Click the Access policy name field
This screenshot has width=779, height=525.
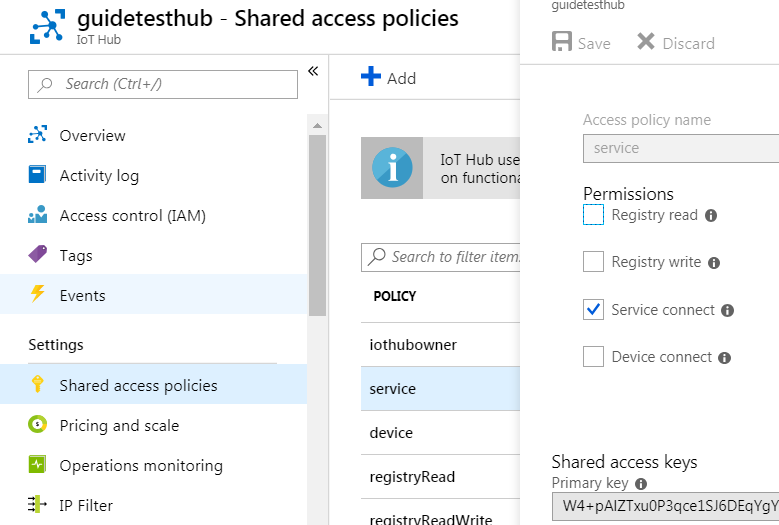pyautogui.click(x=681, y=148)
